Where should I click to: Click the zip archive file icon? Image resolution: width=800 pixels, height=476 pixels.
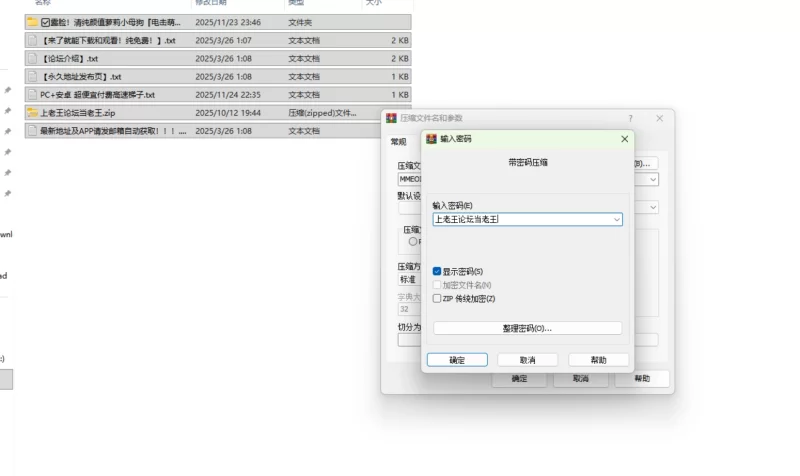click(x=33, y=113)
